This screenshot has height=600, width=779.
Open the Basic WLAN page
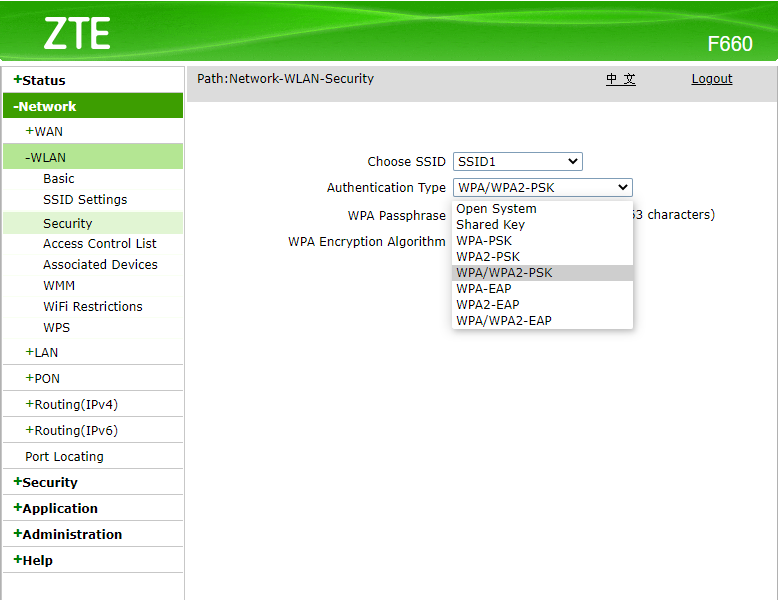click(x=59, y=179)
